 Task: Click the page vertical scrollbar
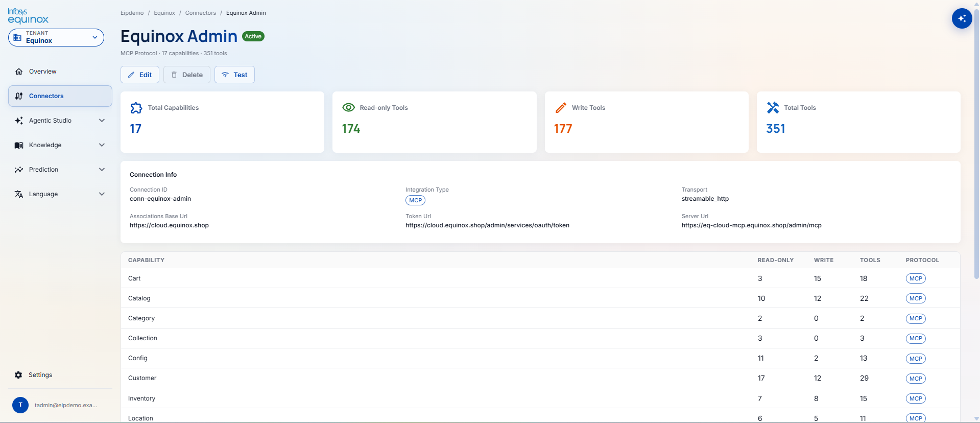[x=976, y=143]
